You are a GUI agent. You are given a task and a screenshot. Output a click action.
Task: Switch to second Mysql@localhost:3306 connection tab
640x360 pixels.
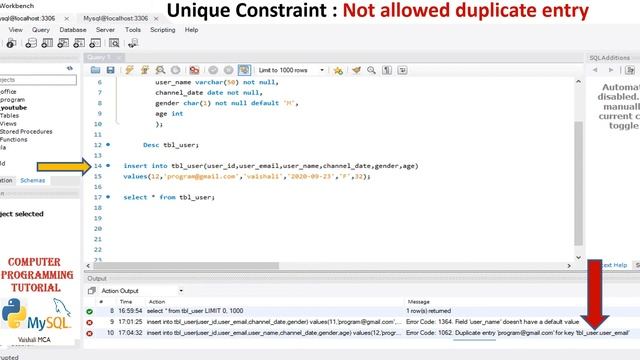point(116,18)
